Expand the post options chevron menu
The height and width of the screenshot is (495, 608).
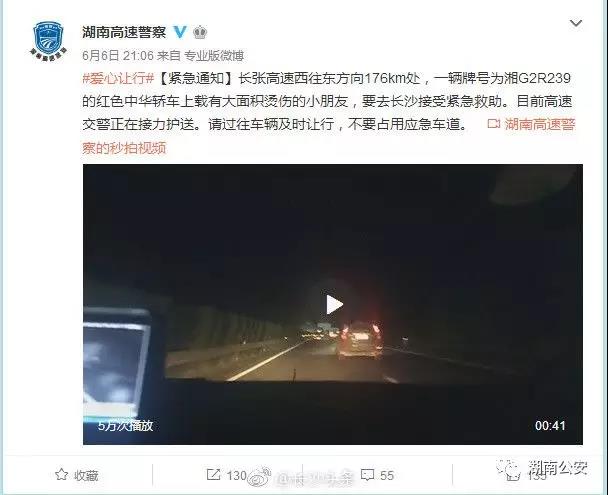coord(576,23)
